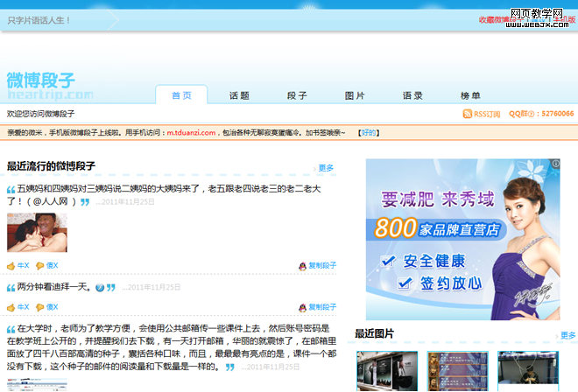Image resolution: width=578 pixels, height=392 pixels.
Task: Open the 话题 tab
Action: [239, 95]
